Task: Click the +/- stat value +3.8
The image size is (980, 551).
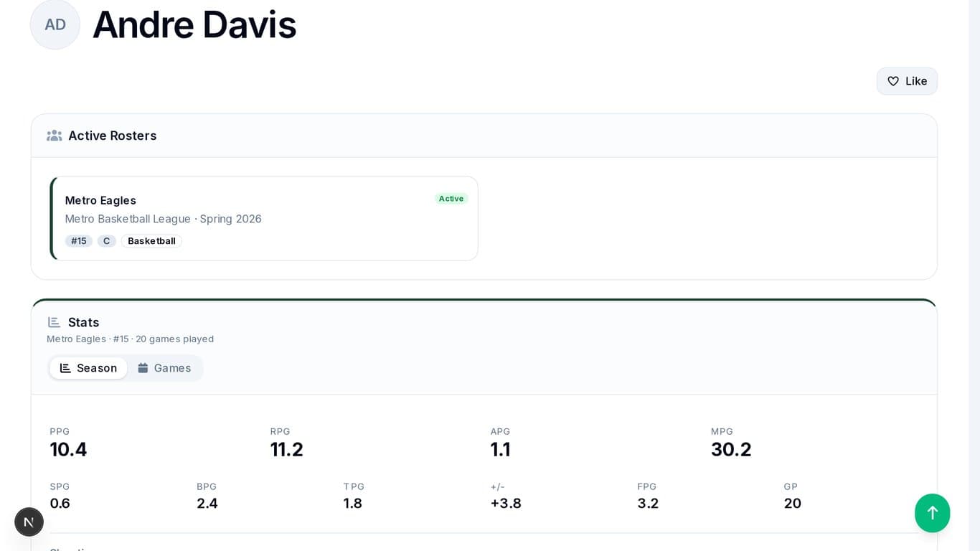Action: click(x=506, y=503)
